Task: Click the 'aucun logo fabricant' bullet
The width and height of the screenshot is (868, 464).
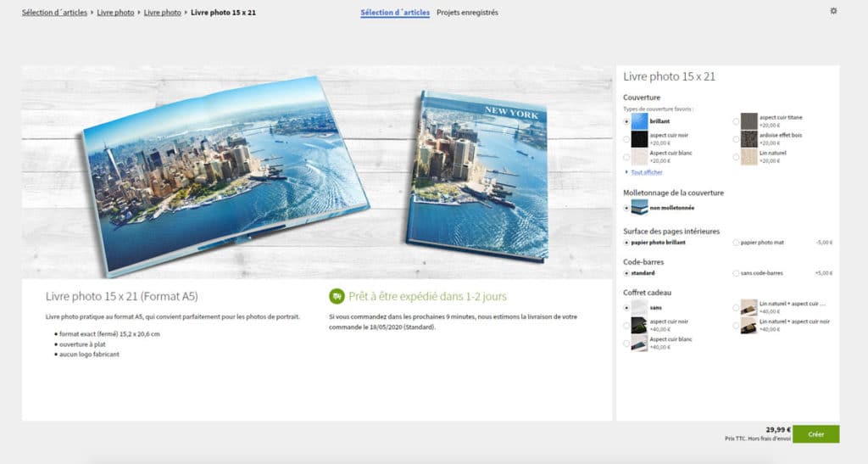Action: point(89,354)
